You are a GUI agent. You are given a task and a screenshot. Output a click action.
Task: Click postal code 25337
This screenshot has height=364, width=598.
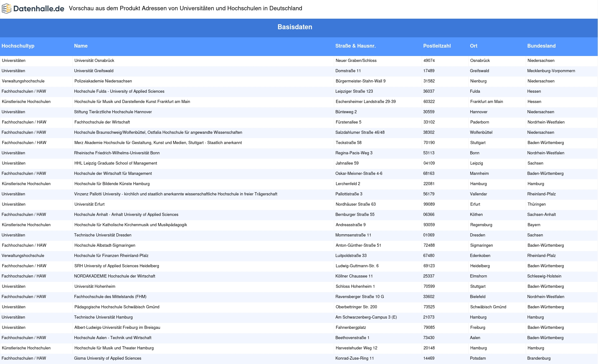[x=429, y=276]
